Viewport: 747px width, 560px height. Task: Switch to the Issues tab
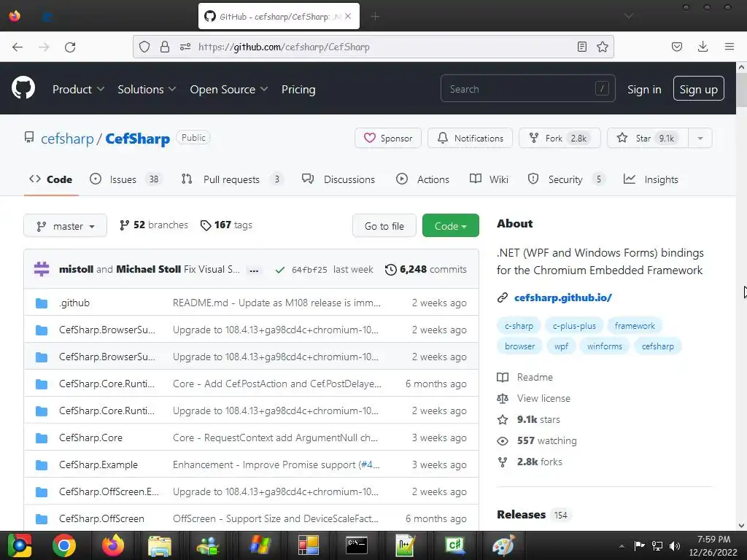(x=125, y=179)
